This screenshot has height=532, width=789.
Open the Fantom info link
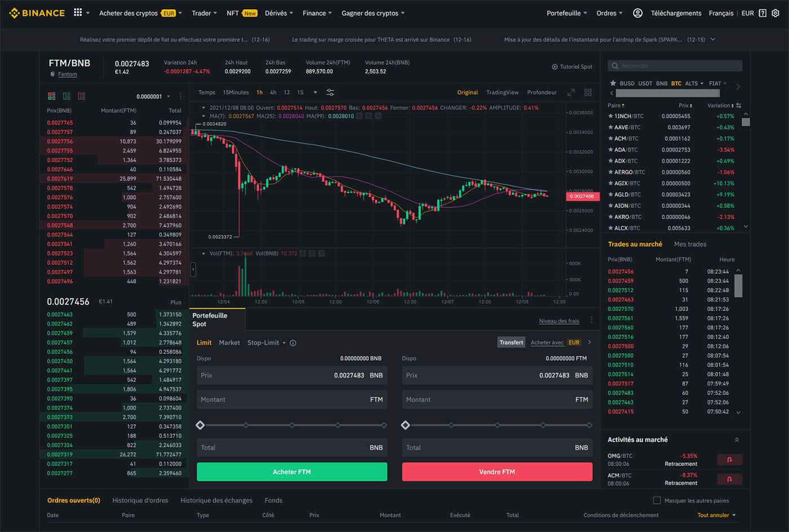[67, 74]
